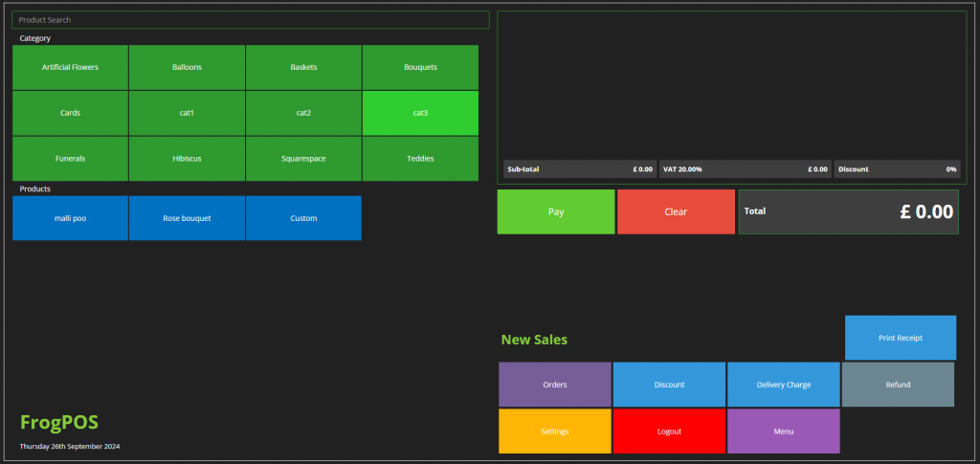The image size is (980, 464).
Task: Click the Print Receipt button
Action: pos(900,338)
